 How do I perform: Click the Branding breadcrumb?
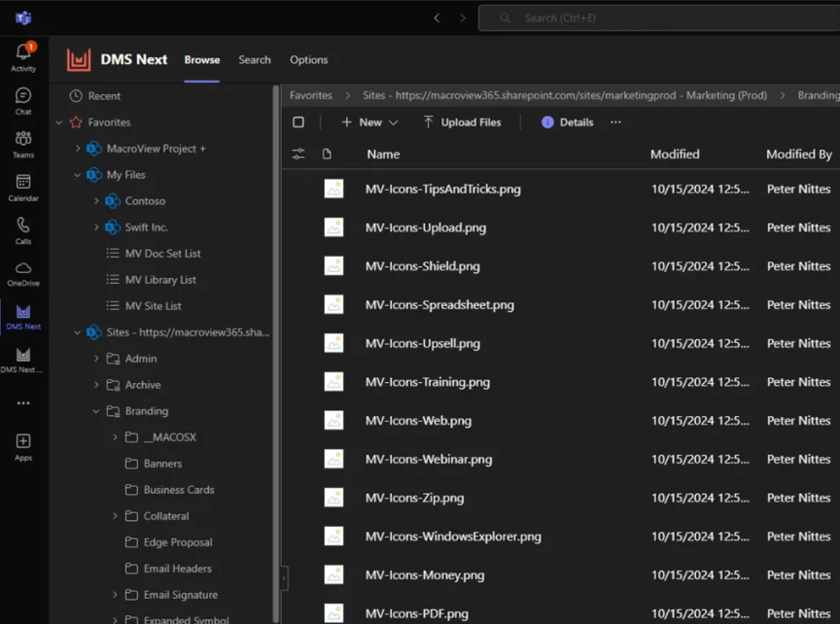[819, 95]
